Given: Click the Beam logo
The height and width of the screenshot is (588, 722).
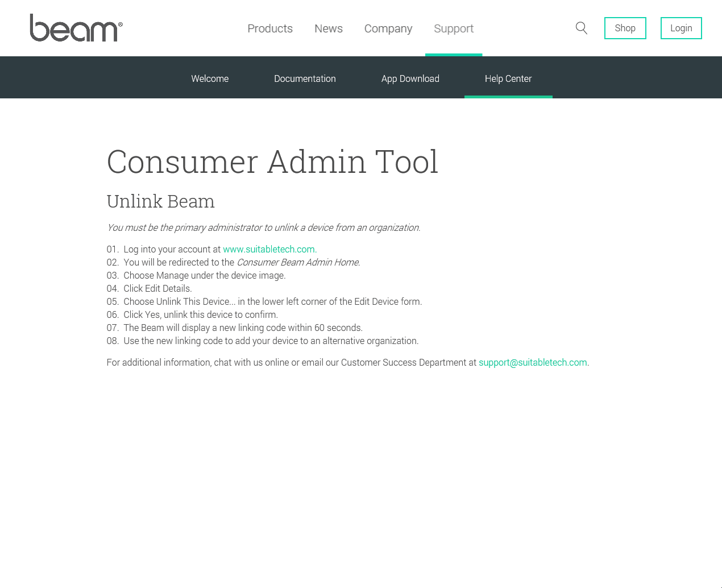Looking at the screenshot, I should 76,28.
